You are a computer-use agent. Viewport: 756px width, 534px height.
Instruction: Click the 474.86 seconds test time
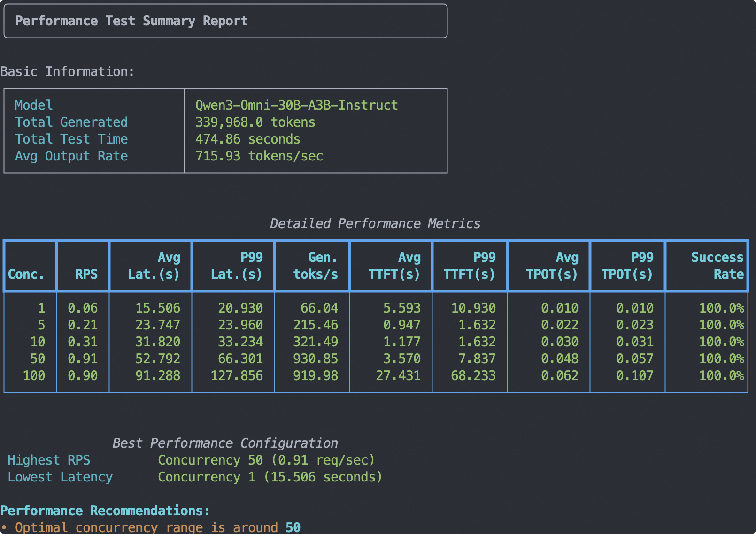(247, 139)
